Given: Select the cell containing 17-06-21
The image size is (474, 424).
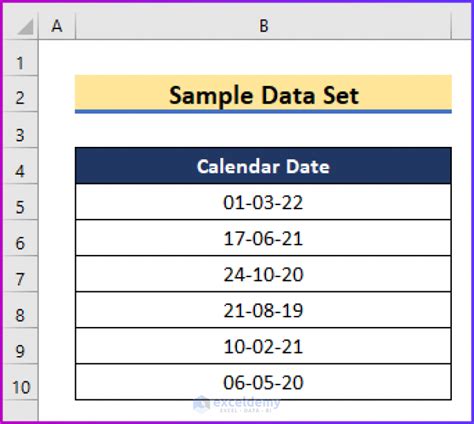Looking at the screenshot, I should 263,238.
